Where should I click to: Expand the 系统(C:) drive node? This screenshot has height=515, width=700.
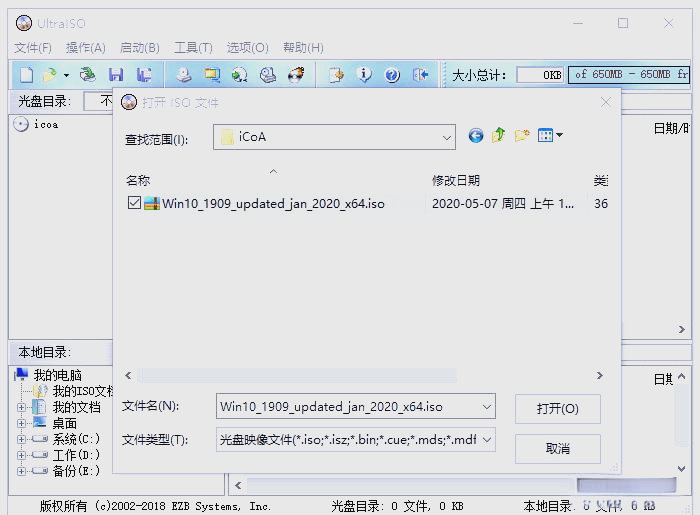[x=21, y=439]
